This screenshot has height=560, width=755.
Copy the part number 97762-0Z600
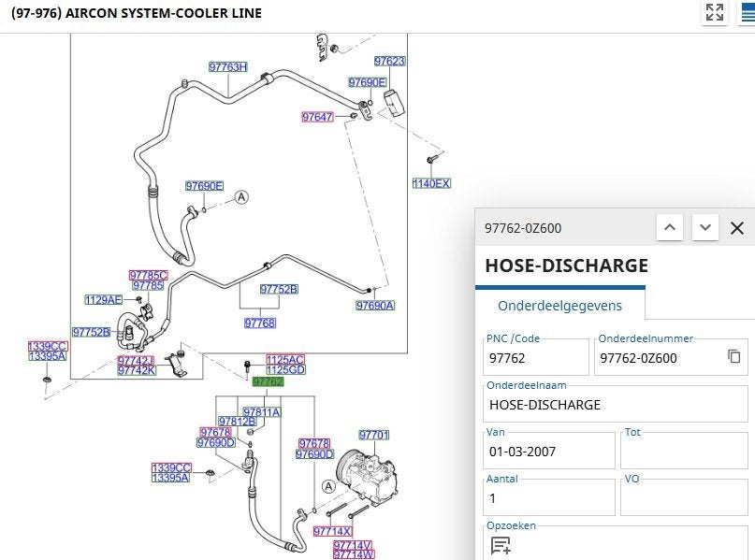(733, 356)
